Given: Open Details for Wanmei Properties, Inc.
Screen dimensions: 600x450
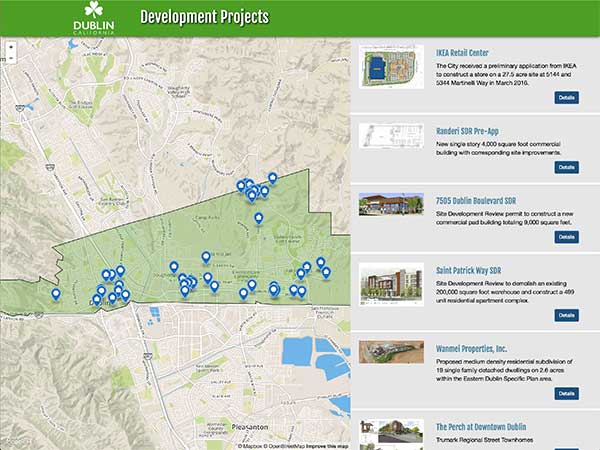Looking at the screenshot, I should click(x=566, y=393).
